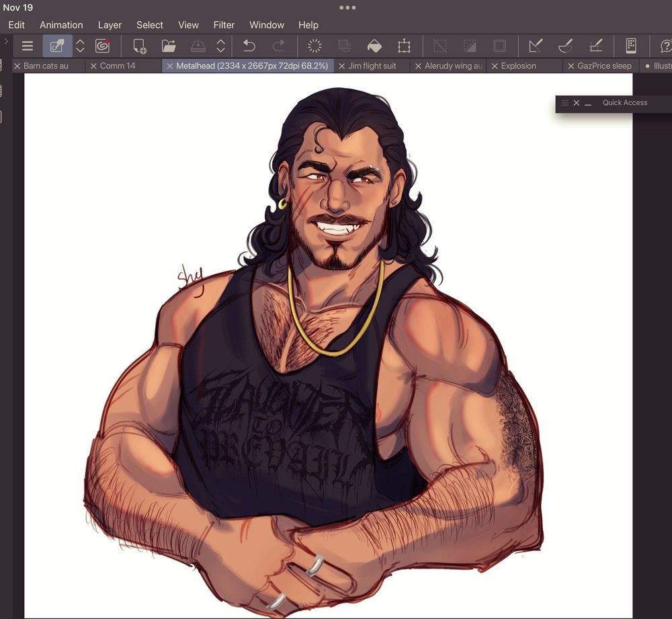Toggle the Show Selection Border icon
Screen dimensions: 672x619
(x=500, y=46)
